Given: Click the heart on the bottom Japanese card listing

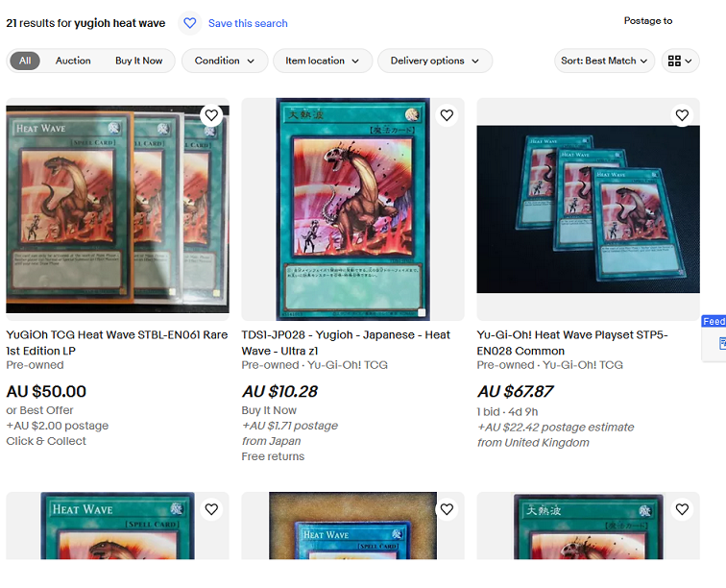Looking at the screenshot, I should pos(682,509).
